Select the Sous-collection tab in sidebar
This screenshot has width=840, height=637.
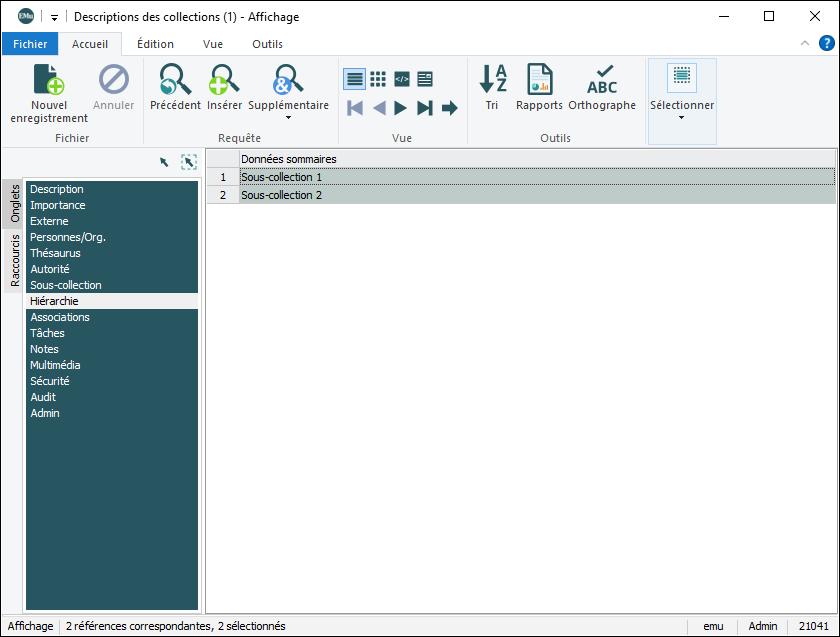point(66,285)
